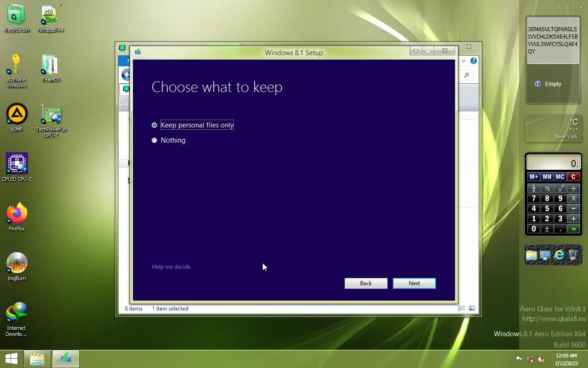The width and height of the screenshot is (588, 368).
Task: Click calculator digit 5 key
Action: (x=547, y=208)
